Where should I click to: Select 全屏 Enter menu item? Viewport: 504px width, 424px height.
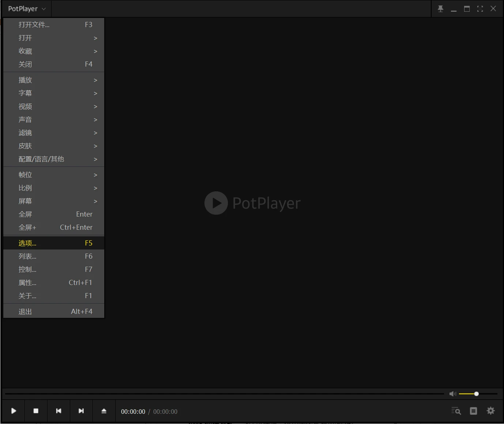54,214
